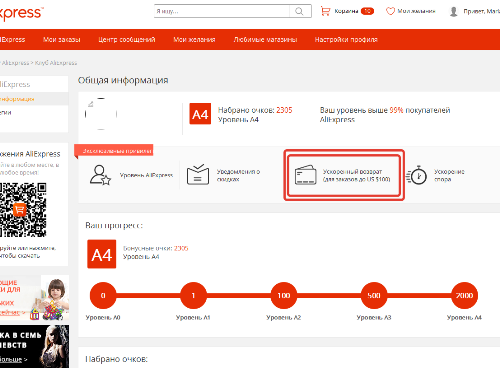
Task: Click the 500 milestone on progress bar
Action: [x=374, y=295]
